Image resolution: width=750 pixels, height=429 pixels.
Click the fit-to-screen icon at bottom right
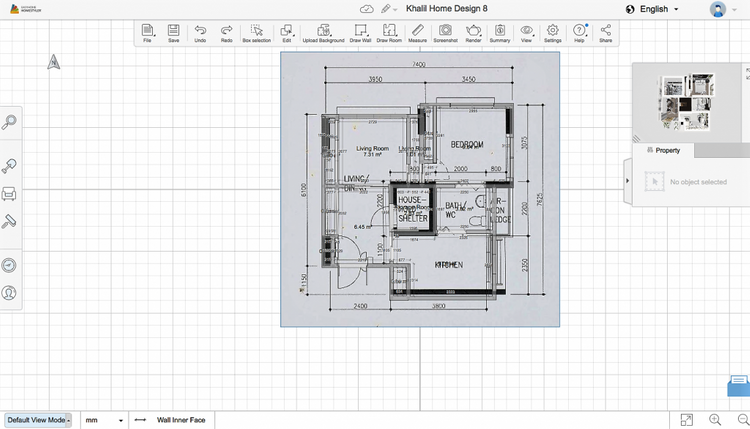pos(686,420)
